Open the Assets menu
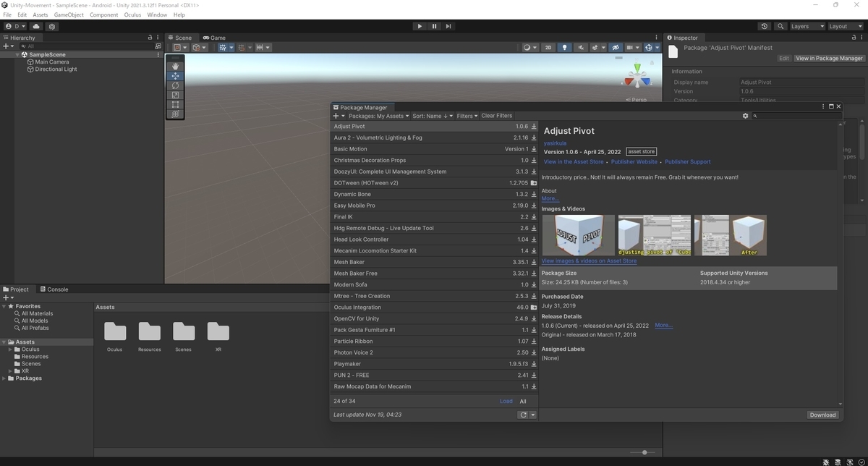Viewport: 868px width, 466px height. [x=41, y=14]
